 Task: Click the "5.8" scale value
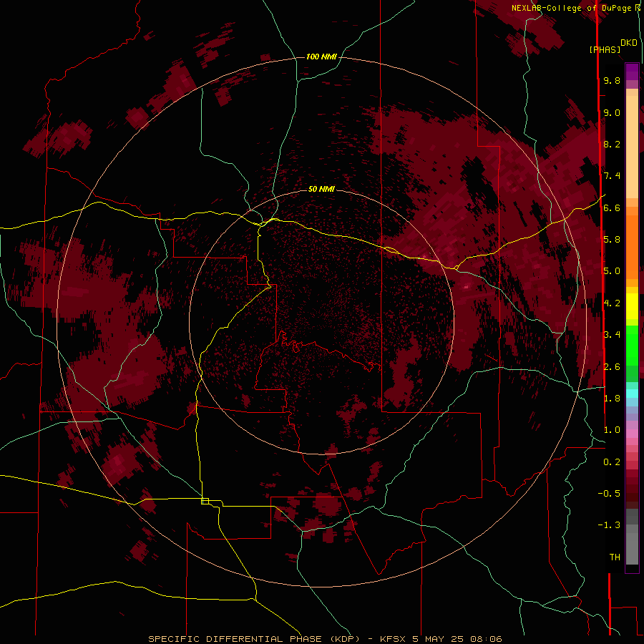coord(612,240)
